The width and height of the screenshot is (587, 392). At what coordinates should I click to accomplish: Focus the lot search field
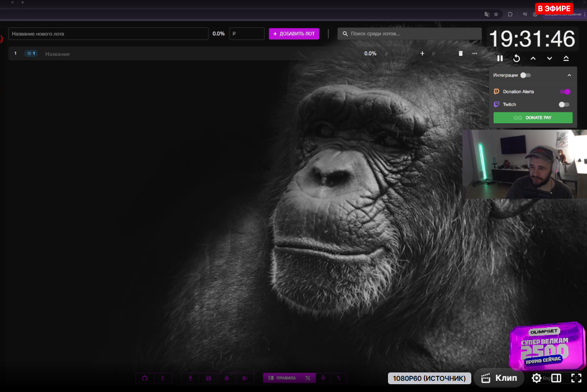410,34
